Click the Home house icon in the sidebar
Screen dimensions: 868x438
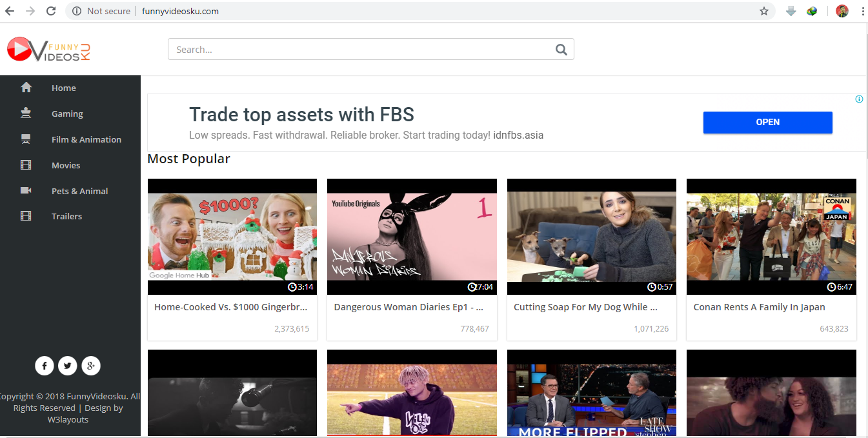[26, 88]
